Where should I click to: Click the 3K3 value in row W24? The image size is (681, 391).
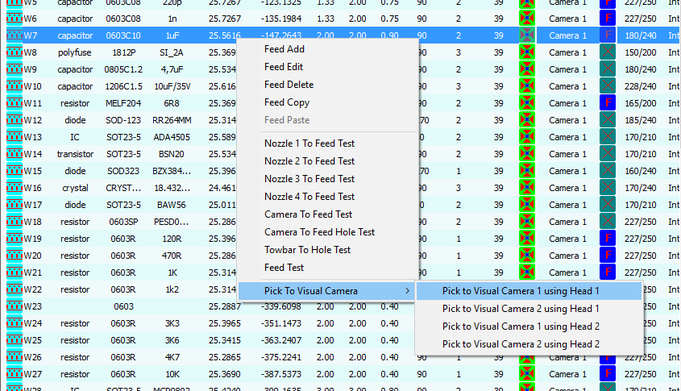172,324
